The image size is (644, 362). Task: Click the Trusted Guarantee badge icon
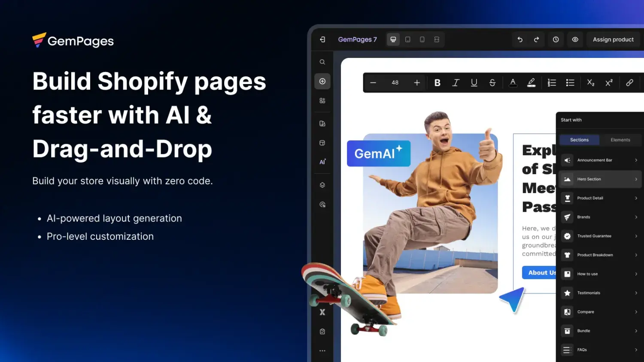pyautogui.click(x=568, y=236)
